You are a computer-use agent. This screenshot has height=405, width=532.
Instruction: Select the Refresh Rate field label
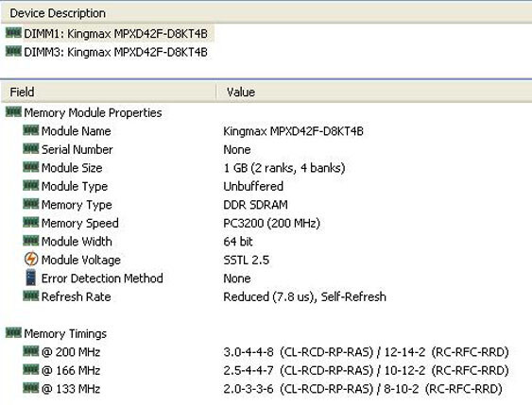[x=76, y=296]
